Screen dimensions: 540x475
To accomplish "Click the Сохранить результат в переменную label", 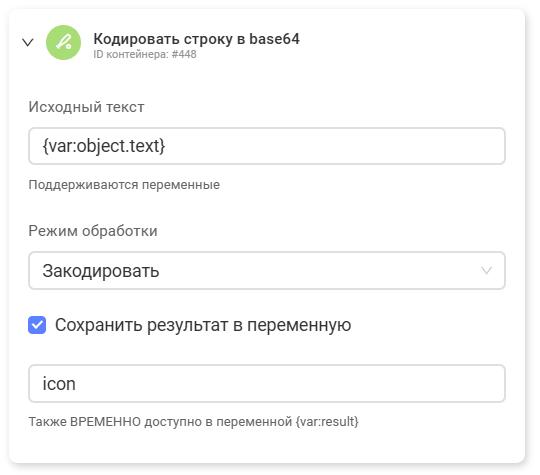I will click(x=203, y=325).
